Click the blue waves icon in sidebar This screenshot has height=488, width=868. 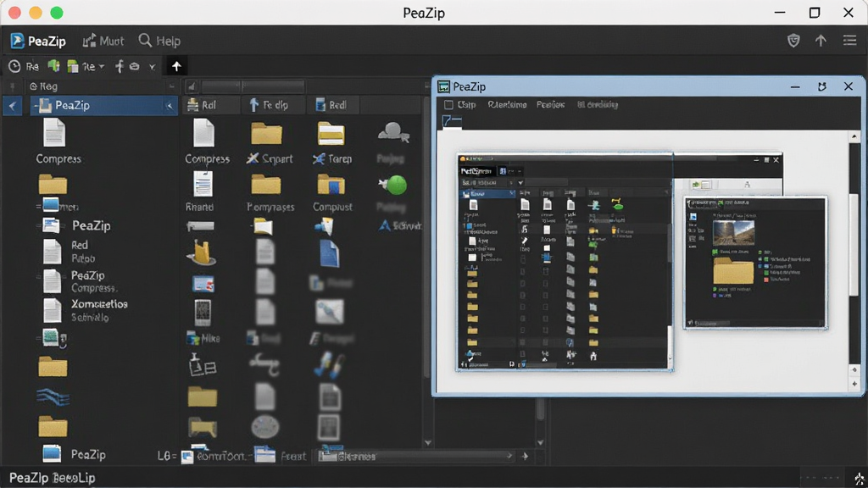pos(53,396)
